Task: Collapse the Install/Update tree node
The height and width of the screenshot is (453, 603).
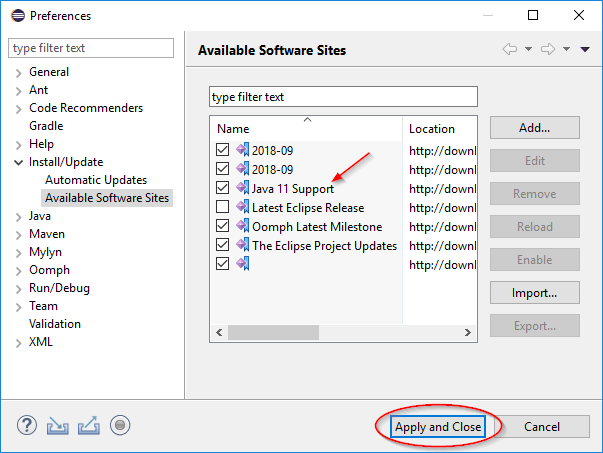Action: click(18, 162)
